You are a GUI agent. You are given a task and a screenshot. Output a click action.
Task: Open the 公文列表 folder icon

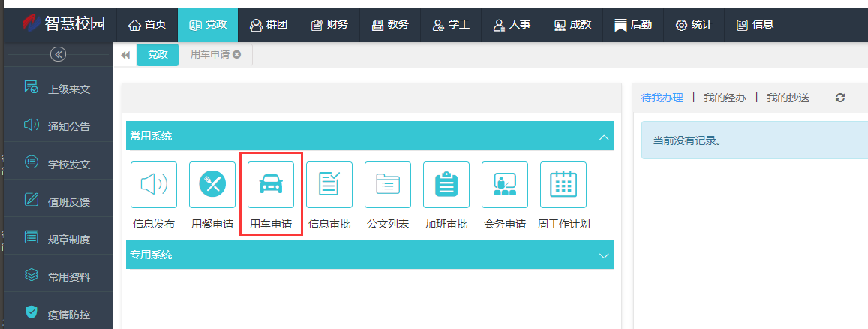point(388,185)
